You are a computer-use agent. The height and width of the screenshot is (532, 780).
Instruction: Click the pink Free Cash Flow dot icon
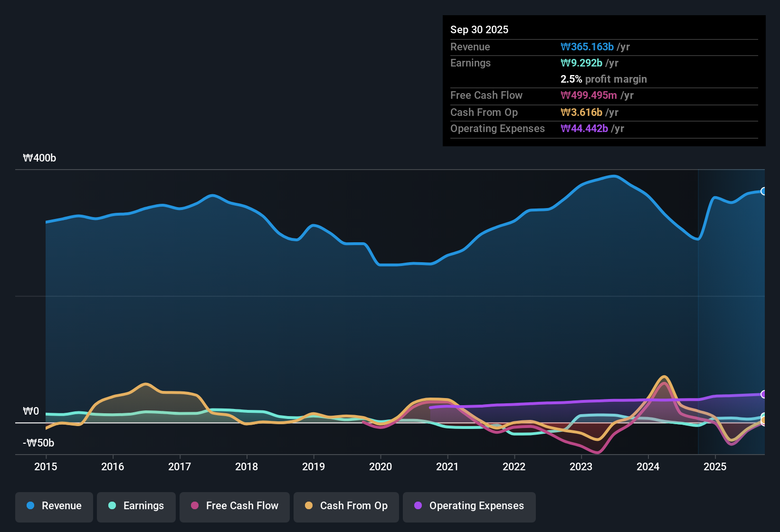coord(194,506)
